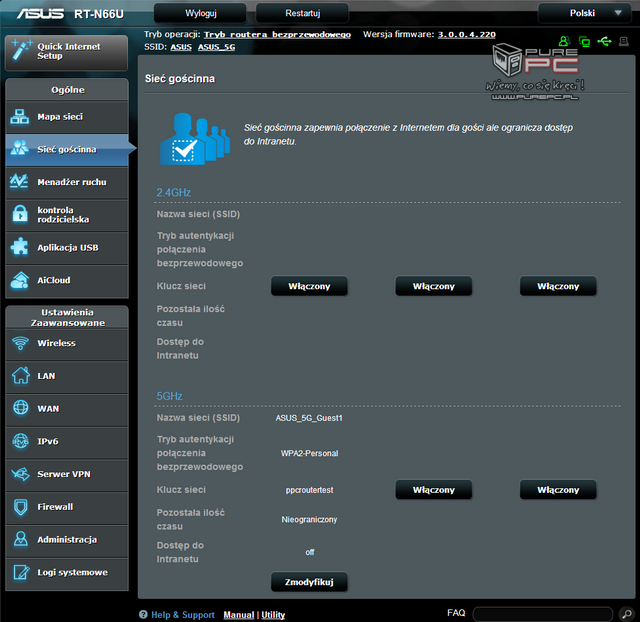Click the IPv6 globe icon
The height and width of the screenshot is (622, 640).
click(x=20, y=441)
